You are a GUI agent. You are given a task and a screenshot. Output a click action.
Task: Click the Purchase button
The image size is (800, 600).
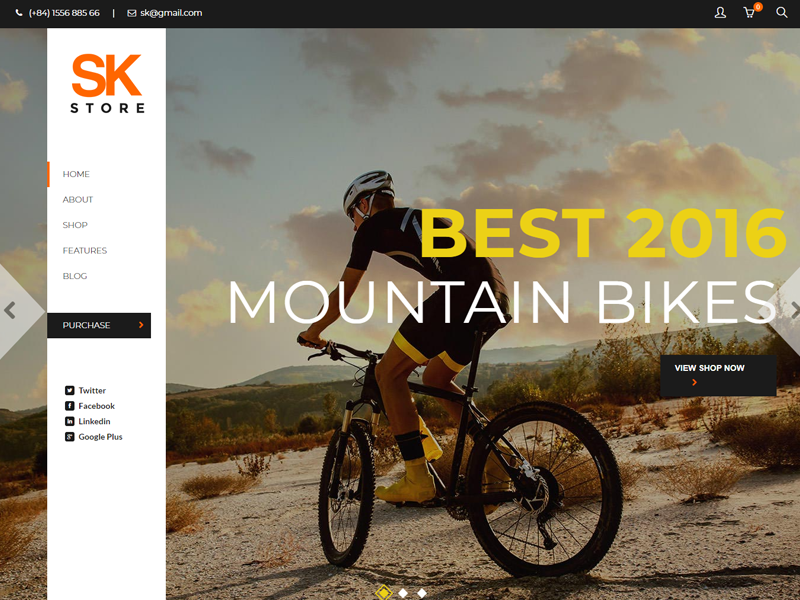[99, 326]
